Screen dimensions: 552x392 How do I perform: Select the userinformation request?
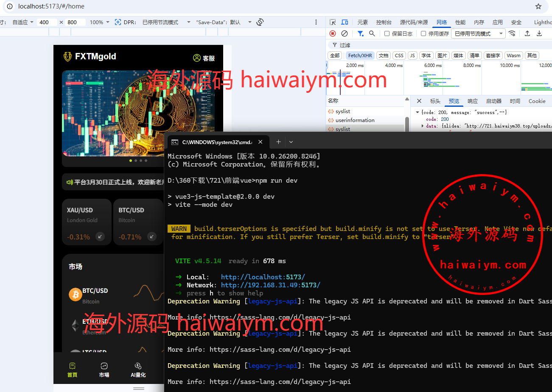click(355, 120)
